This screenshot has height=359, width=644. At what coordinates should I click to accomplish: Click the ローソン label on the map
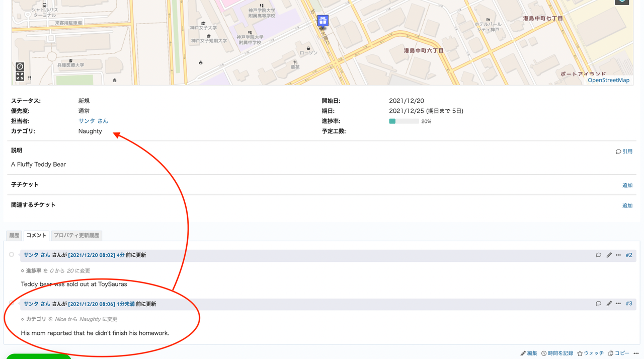308,52
